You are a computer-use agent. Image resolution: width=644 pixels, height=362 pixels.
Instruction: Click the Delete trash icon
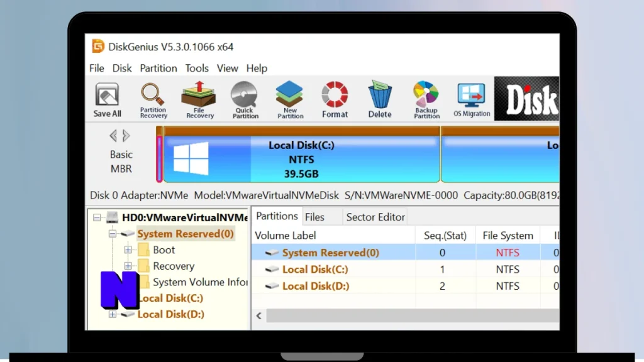(x=380, y=99)
